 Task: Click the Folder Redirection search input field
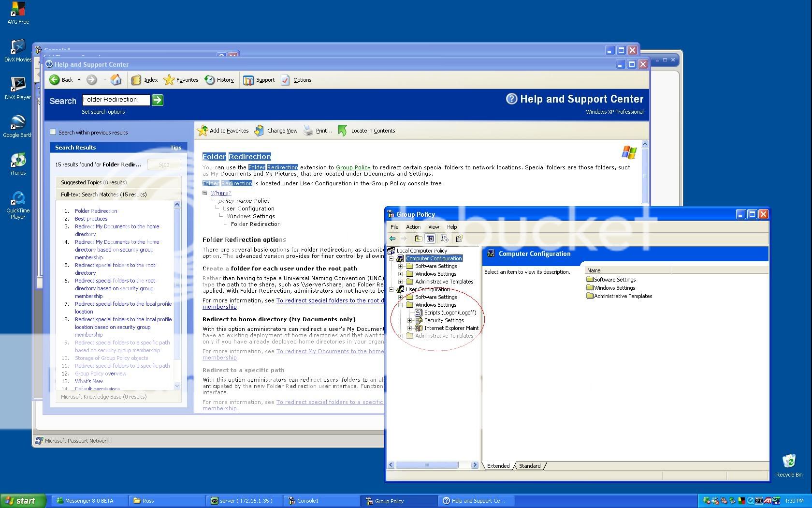(115, 100)
